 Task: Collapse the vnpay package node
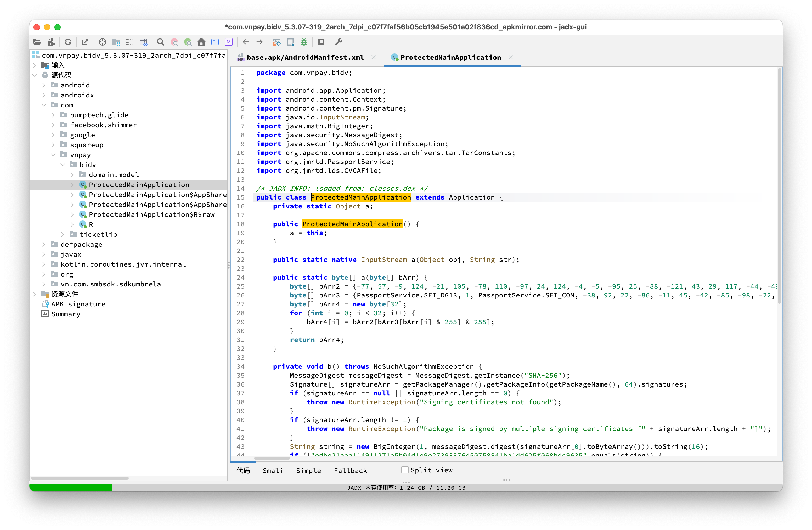coord(53,155)
